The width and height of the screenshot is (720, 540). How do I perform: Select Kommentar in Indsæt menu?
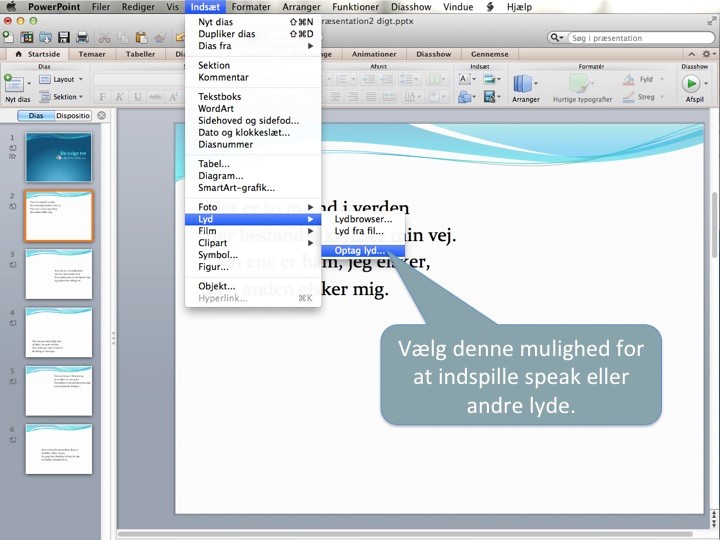click(x=253, y=78)
